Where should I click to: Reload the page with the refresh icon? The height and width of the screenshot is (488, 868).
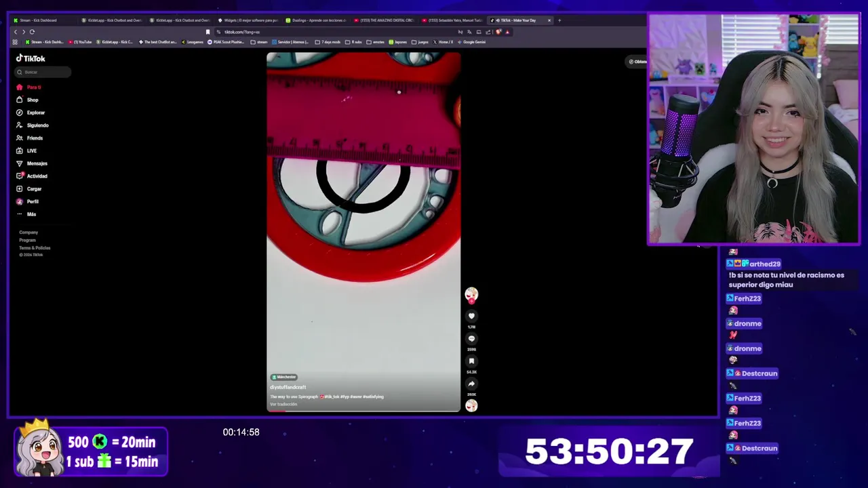point(32,32)
